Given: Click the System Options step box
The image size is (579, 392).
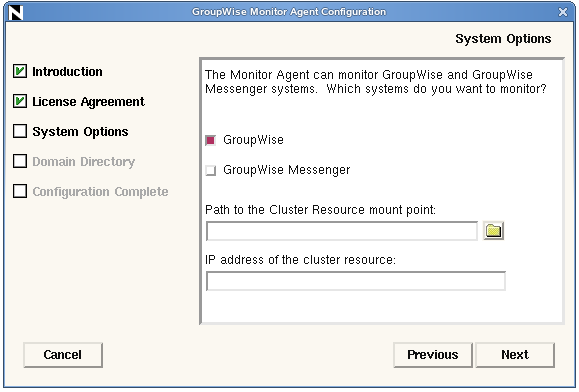Looking at the screenshot, I should pos(20,131).
